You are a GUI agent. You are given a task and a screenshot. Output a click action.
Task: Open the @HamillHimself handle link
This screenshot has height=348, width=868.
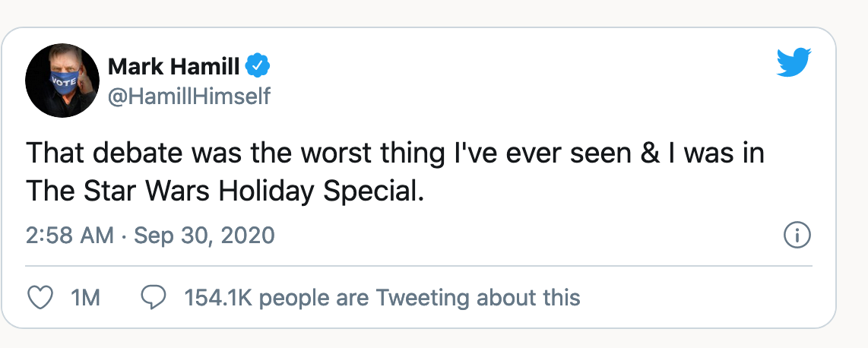(188, 96)
